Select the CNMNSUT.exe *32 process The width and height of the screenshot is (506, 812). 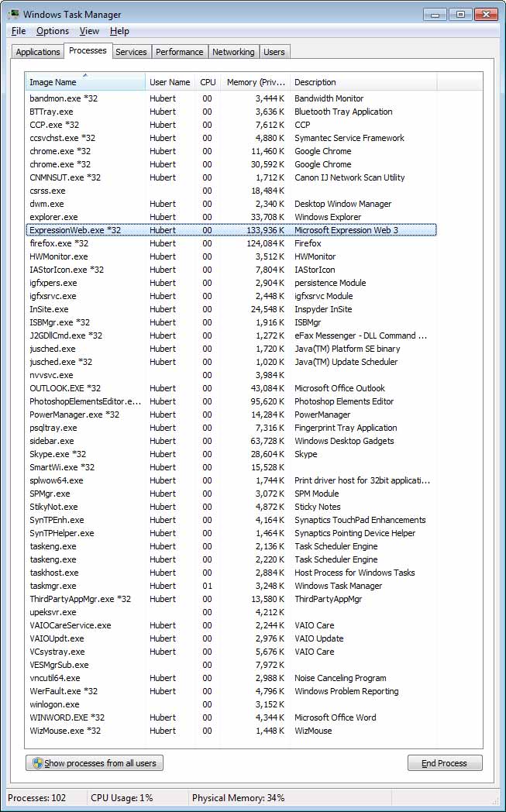231,177
